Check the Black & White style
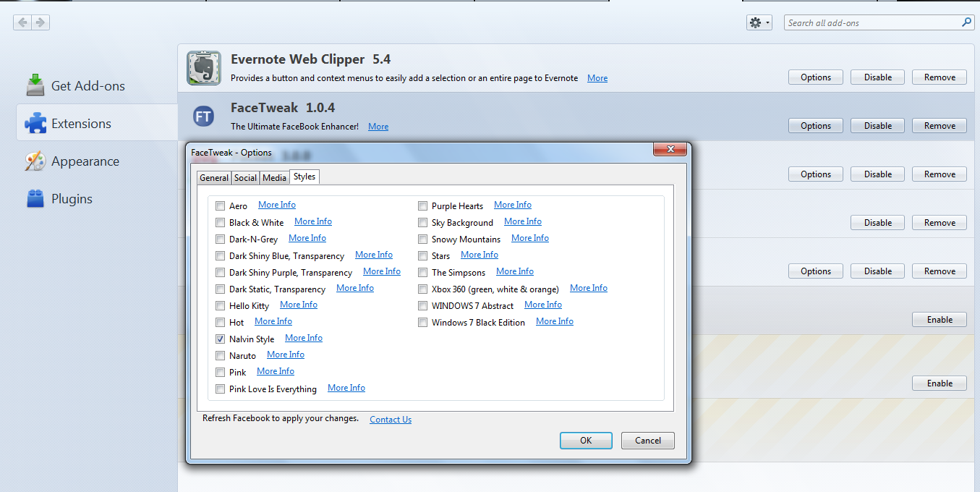 pos(220,223)
